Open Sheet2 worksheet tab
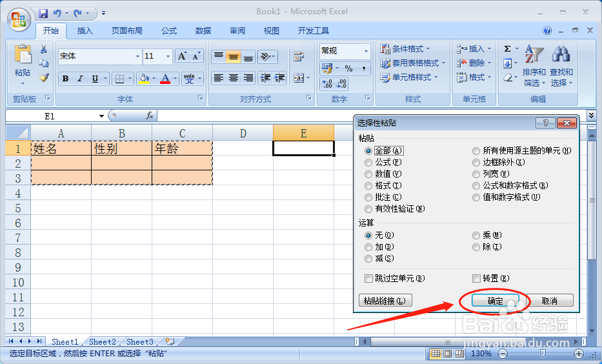 coord(103,341)
